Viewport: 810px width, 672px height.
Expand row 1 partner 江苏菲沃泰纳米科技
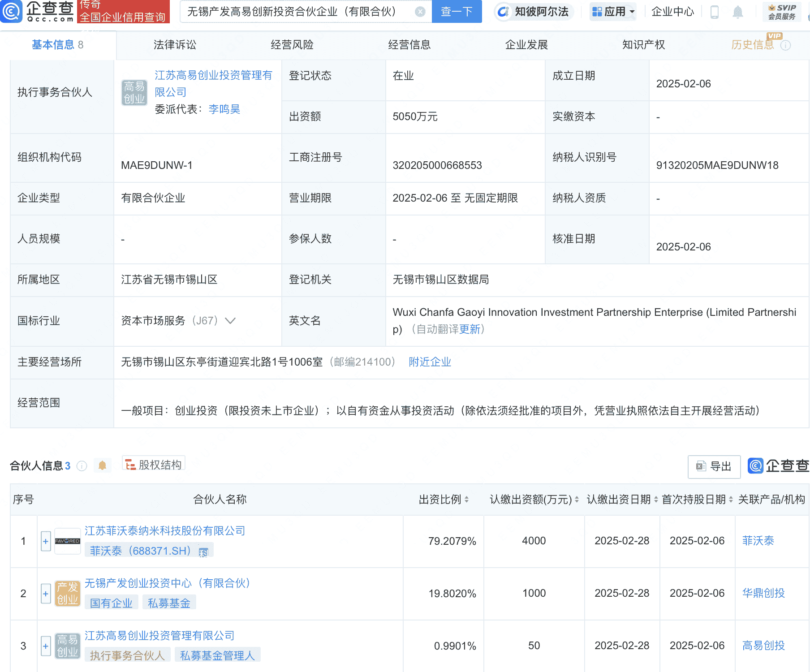pyautogui.click(x=46, y=541)
